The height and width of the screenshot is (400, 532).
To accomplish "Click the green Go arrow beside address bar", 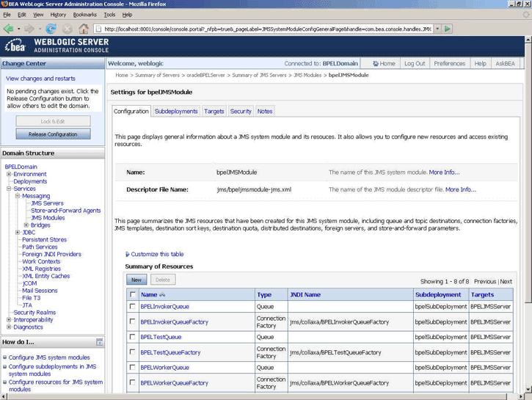I will pyautogui.click(x=448, y=29).
